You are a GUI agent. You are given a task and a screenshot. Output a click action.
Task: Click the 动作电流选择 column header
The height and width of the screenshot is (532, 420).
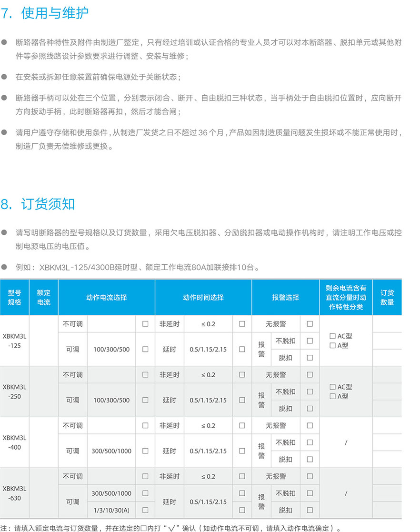pos(107,298)
